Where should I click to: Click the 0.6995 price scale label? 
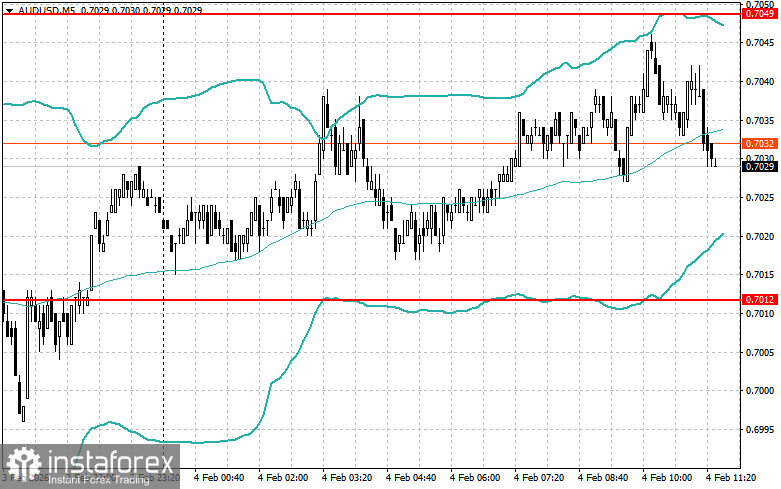pos(760,430)
